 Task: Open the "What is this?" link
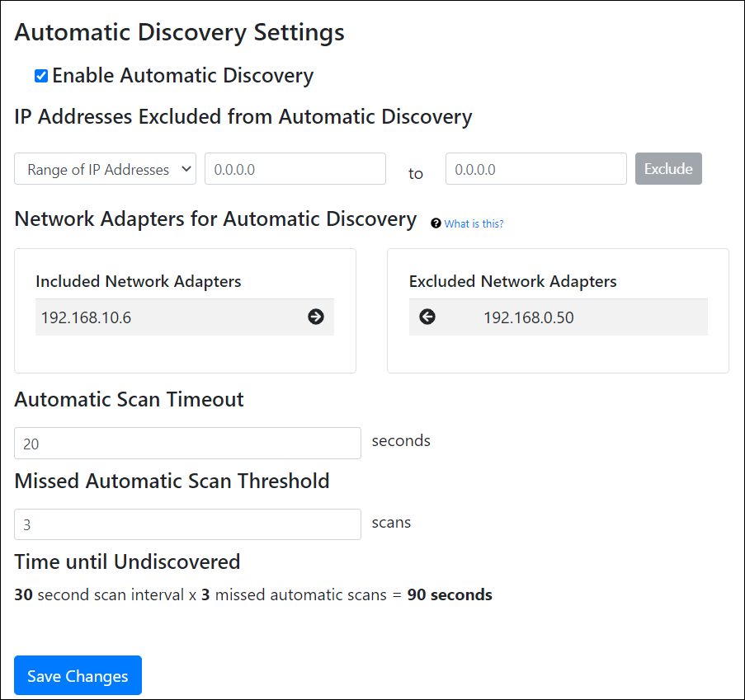[474, 223]
